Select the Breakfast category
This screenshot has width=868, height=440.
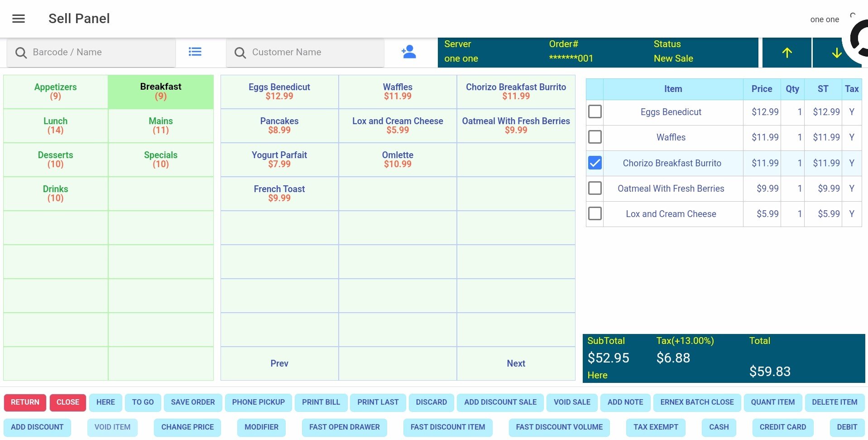[x=161, y=92]
